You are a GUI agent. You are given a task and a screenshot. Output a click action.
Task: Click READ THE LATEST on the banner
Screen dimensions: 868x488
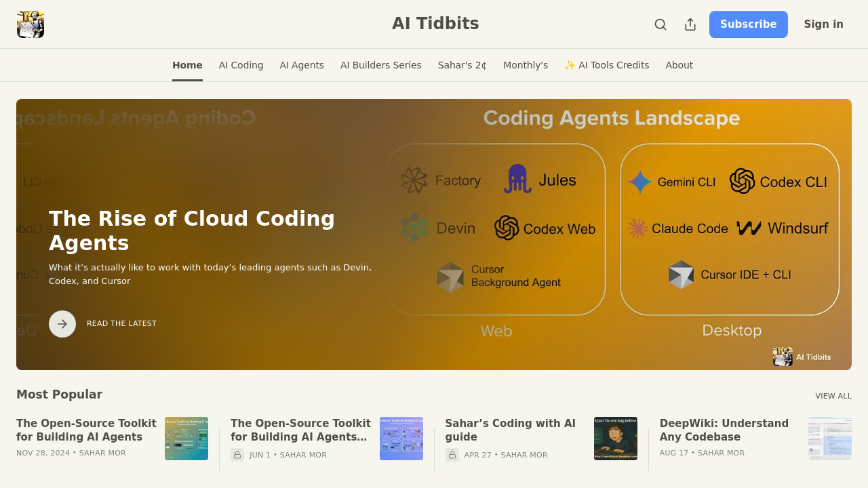121,324
